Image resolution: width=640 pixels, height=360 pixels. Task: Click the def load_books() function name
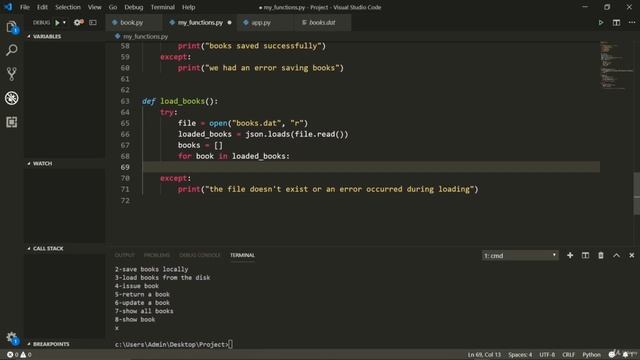point(182,101)
